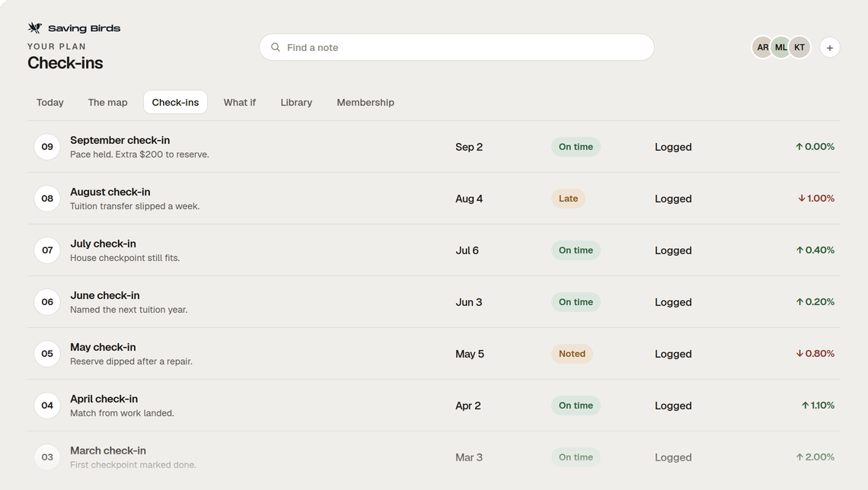The image size is (868, 490).
Task: Open the September check-in entry
Action: pos(434,147)
